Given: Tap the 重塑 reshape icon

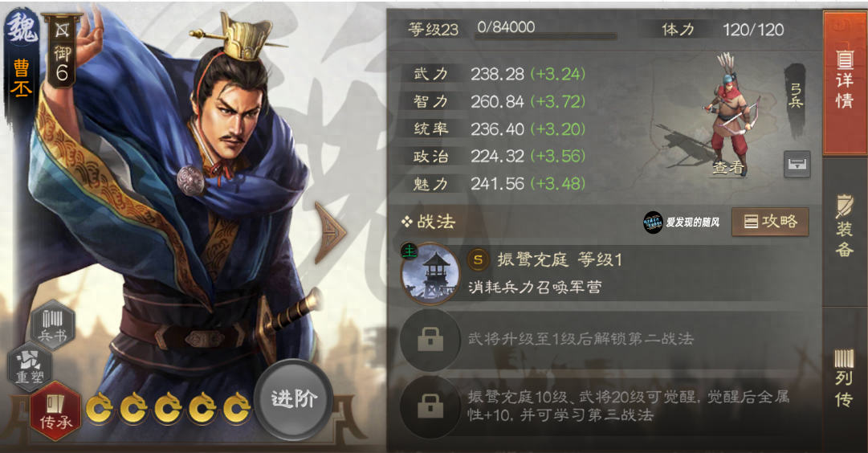Looking at the screenshot, I should tap(30, 366).
